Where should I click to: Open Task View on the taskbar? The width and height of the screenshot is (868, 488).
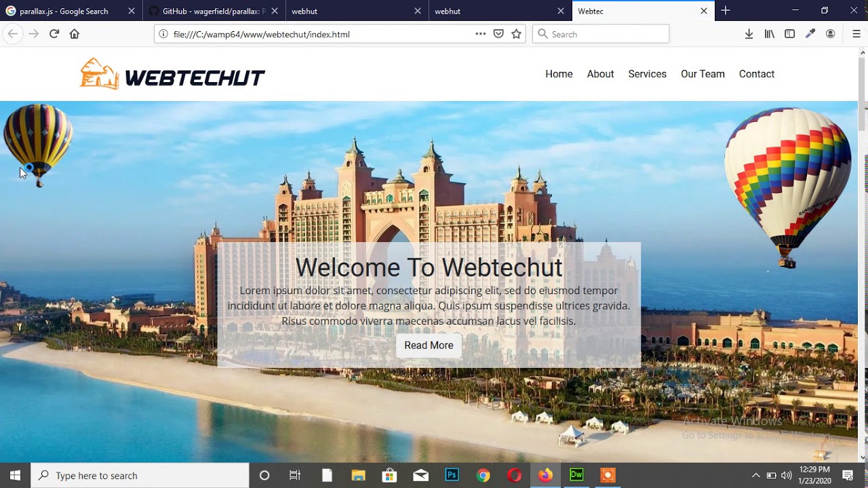[295, 475]
